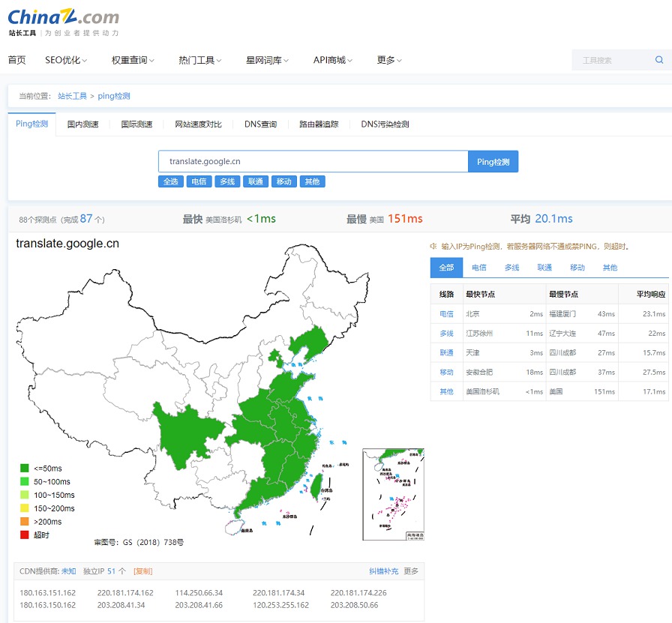Switch to the 国内测速 tab

[x=82, y=124]
